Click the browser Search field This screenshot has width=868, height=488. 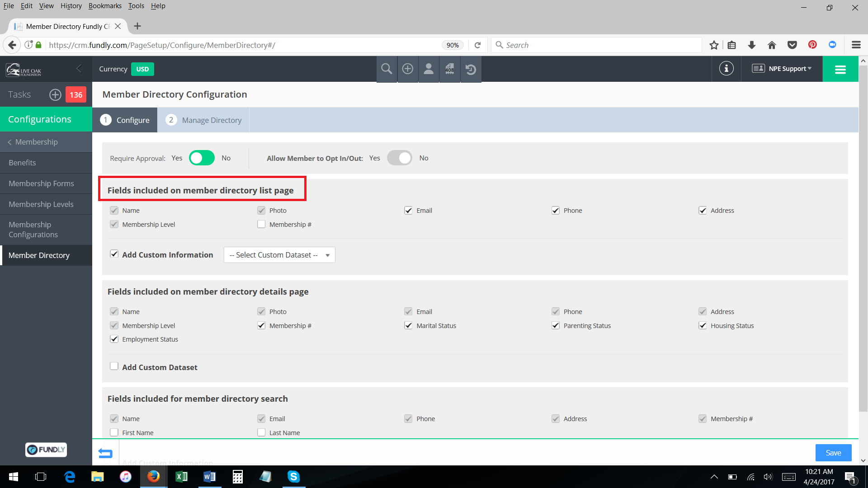597,45
